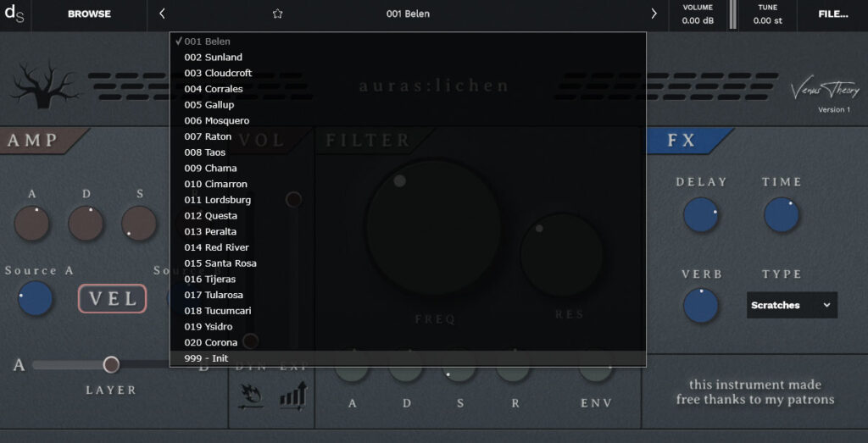The width and height of the screenshot is (868, 443).
Task: Select preset 005 Gallup
Action: pos(408,104)
